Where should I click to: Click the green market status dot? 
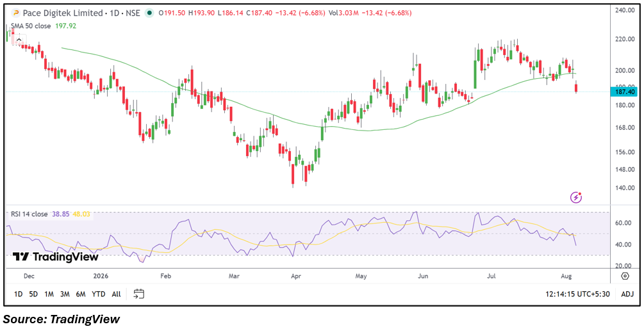pos(150,13)
